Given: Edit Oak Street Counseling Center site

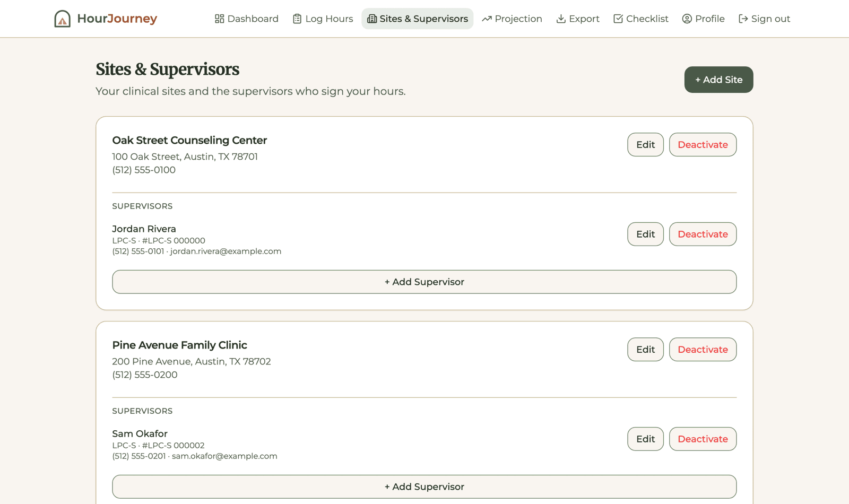Looking at the screenshot, I should [645, 144].
